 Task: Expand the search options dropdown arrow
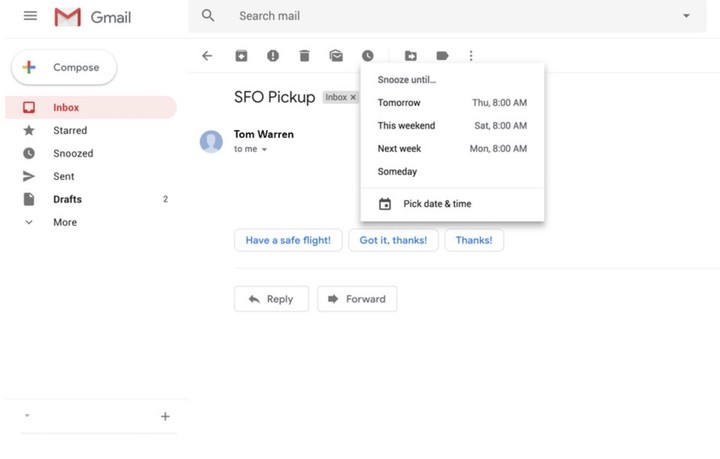pyautogui.click(x=686, y=16)
